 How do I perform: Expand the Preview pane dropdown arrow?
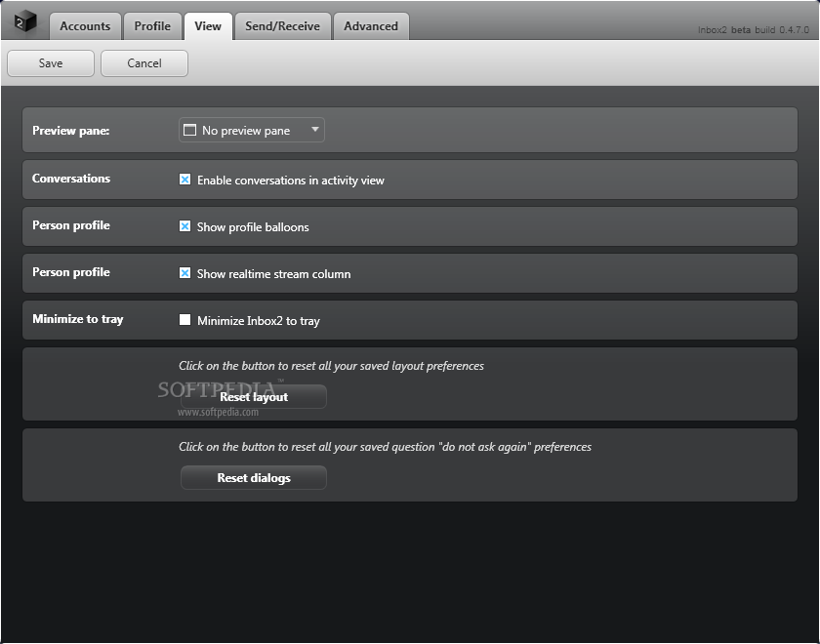coord(314,129)
